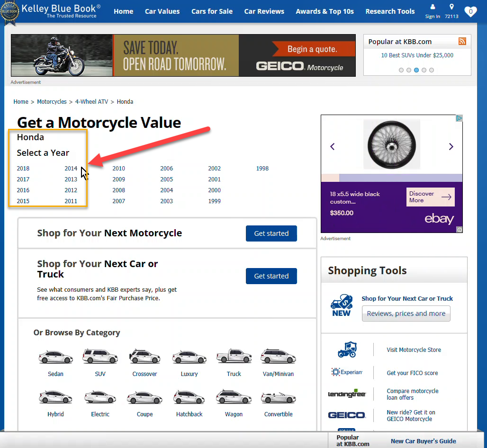Click the ad info icon on the eBay banner
This screenshot has height=448, width=487.
pos(460,230)
